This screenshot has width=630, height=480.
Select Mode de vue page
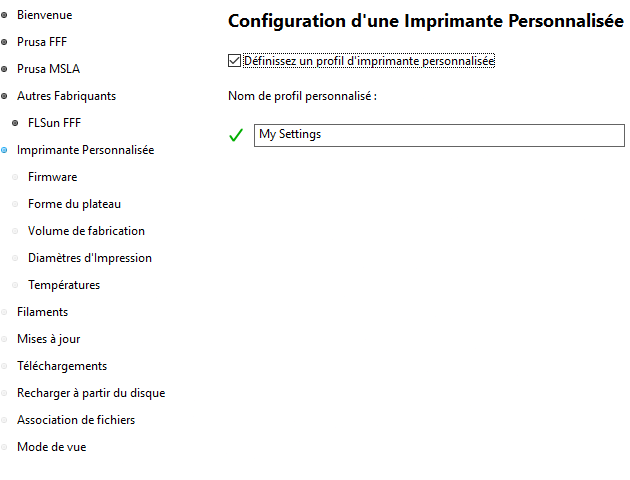(51, 447)
